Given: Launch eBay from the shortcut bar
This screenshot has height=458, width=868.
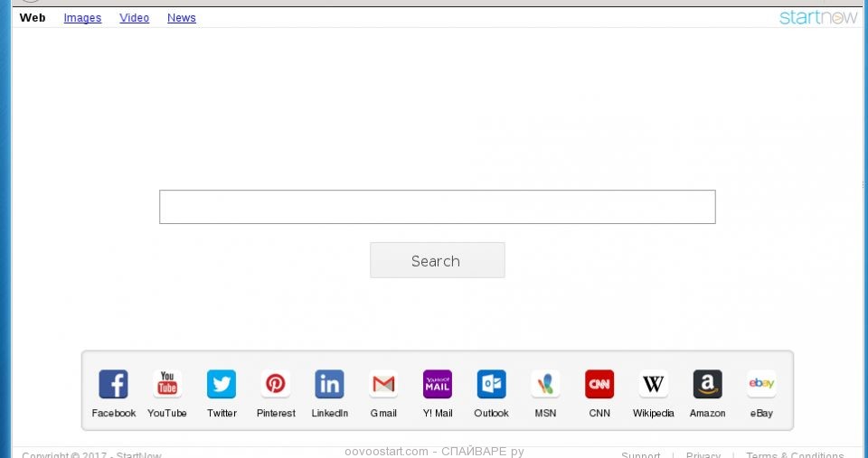Looking at the screenshot, I should point(761,385).
